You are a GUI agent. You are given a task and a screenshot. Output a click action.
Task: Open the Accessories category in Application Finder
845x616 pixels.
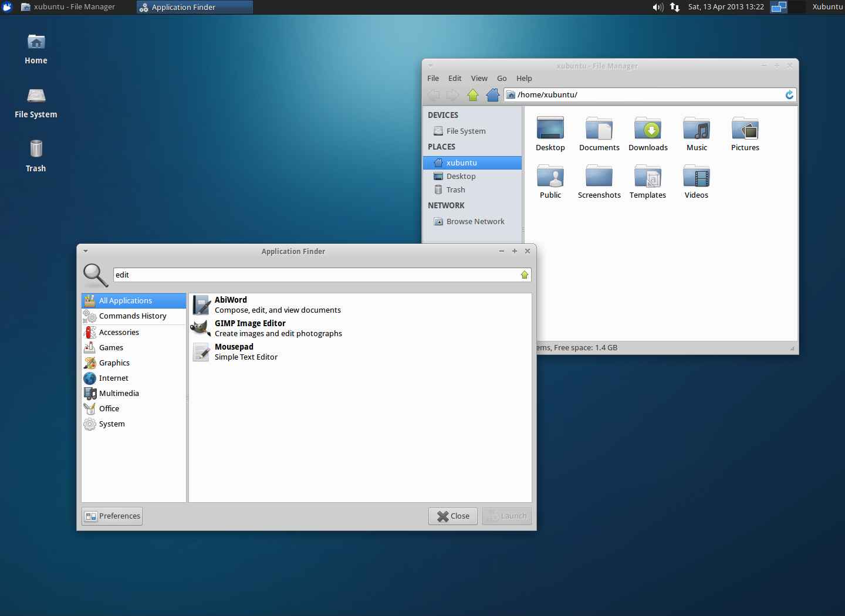[x=119, y=332]
